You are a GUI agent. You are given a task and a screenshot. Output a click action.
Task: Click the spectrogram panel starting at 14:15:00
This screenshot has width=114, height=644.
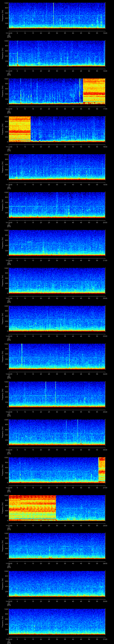[x=57, y=53]
